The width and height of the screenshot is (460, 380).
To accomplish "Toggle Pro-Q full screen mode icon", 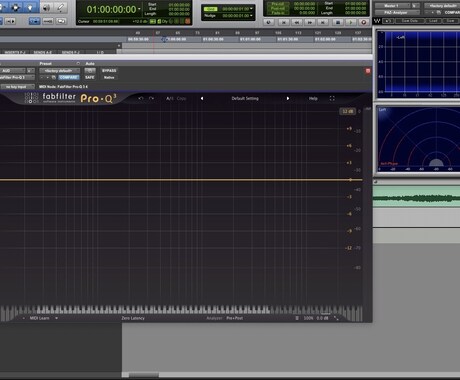I will click(332, 99).
